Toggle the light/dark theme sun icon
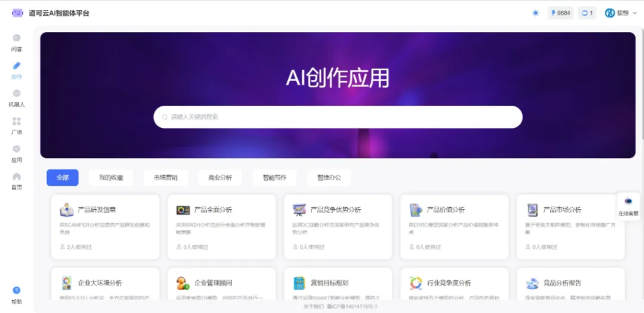 tap(535, 13)
